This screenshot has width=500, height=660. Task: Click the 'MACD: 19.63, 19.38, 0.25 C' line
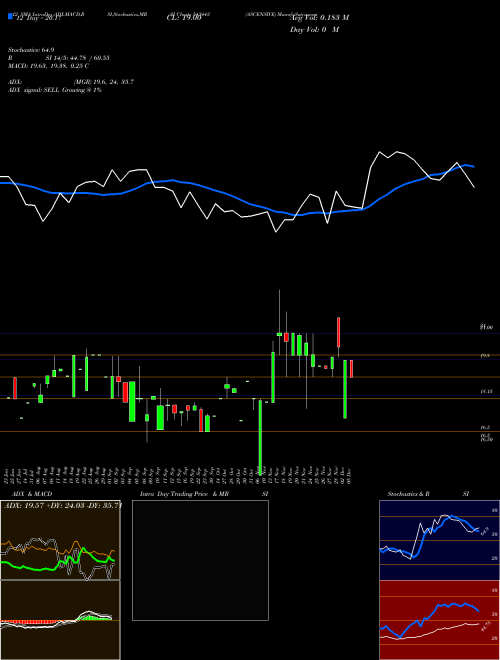coord(48,66)
